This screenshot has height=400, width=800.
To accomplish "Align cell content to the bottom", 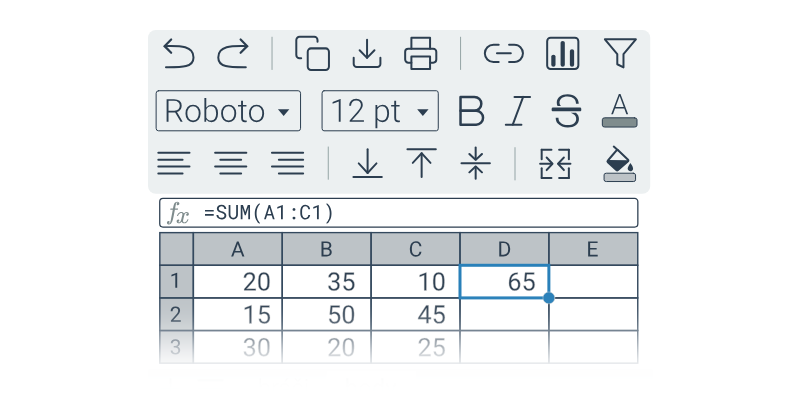I will coord(368,163).
